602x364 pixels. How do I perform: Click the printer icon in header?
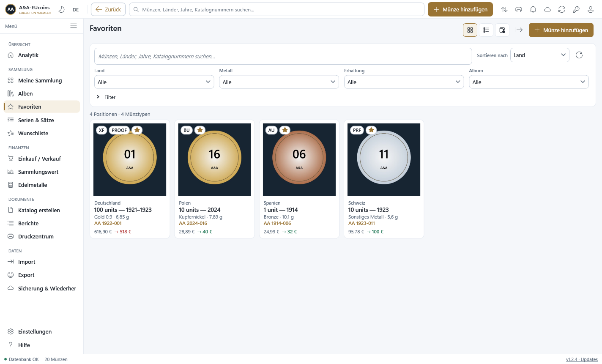tap(519, 9)
